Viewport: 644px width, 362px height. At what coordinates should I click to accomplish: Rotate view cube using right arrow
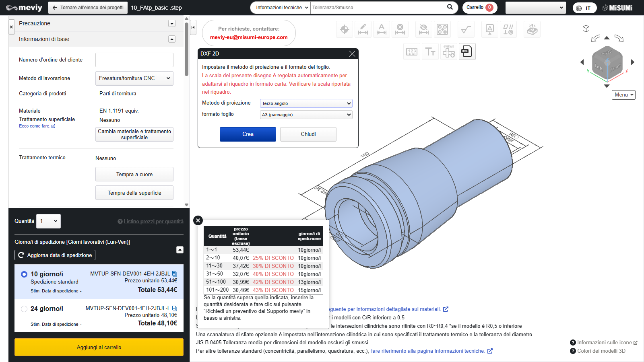[x=633, y=62]
